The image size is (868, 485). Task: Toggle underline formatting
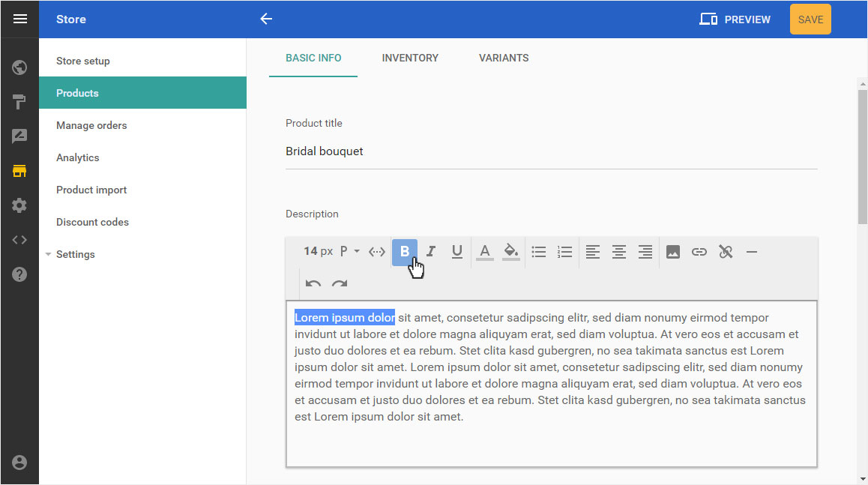click(456, 252)
